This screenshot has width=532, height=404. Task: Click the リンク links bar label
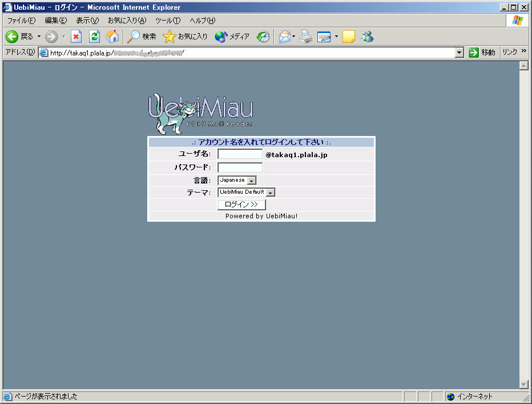click(510, 52)
